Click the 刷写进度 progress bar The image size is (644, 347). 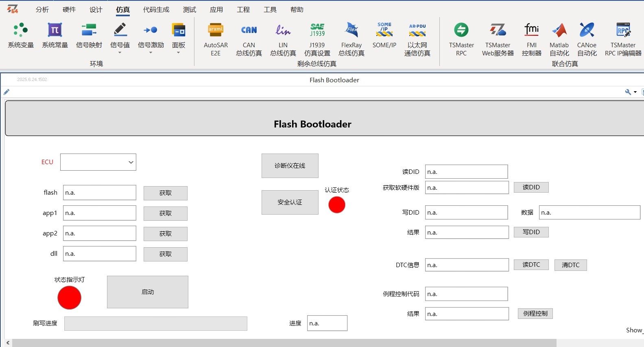(x=155, y=323)
